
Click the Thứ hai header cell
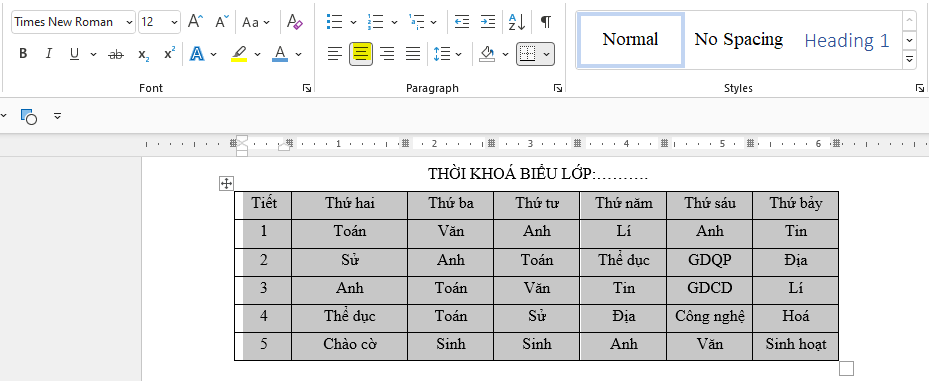tap(350, 205)
